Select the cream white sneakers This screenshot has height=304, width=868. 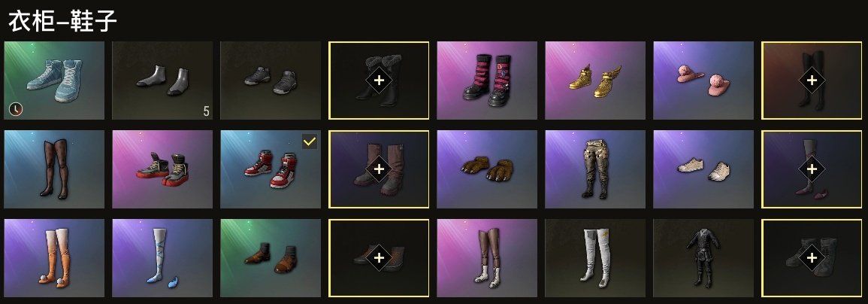pos(703,169)
